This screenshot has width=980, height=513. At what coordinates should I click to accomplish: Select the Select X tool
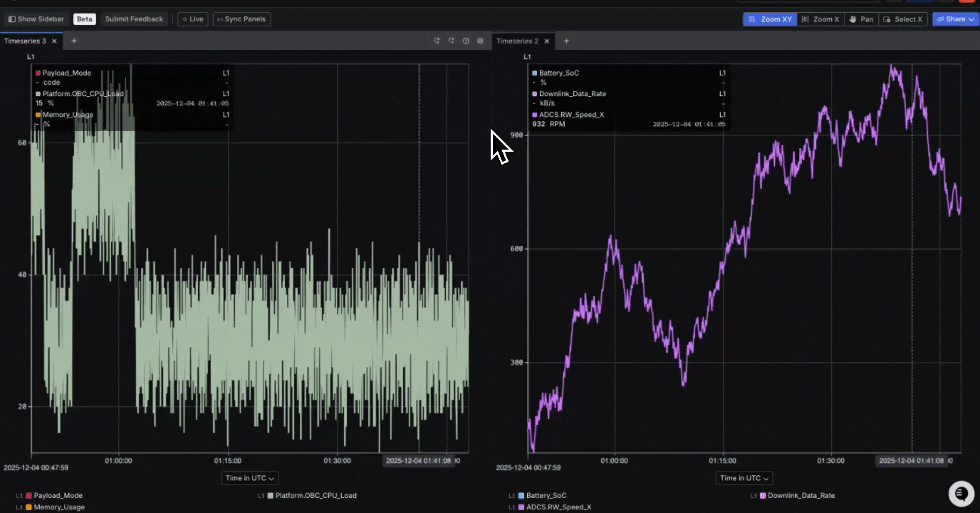click(903, 19)
